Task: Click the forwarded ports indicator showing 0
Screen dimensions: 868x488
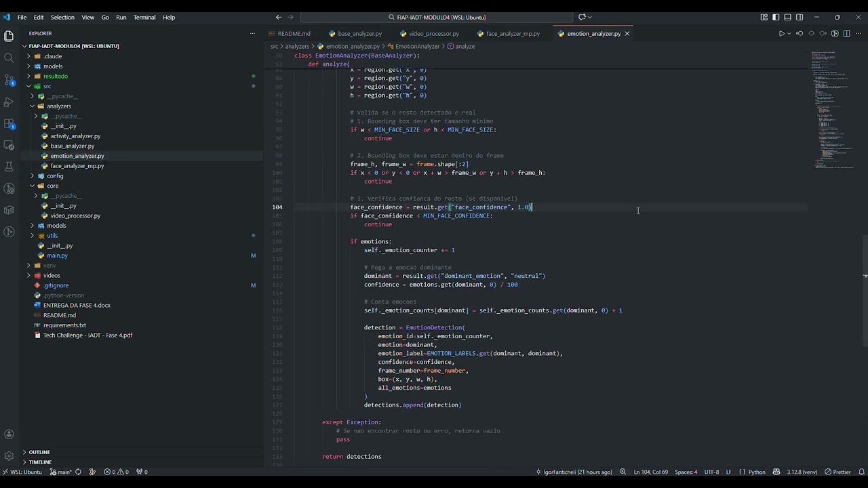Action: click(142, 472)
